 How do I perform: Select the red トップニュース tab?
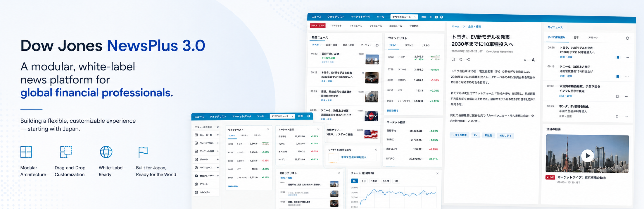[318, 26]
